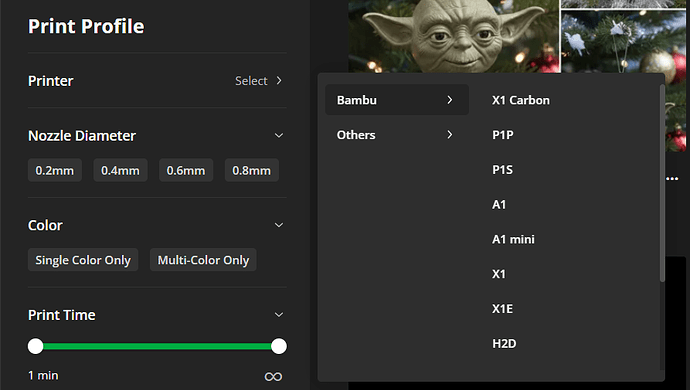
Task: Click the Print Time section label
Action: (x=62, y=315)
